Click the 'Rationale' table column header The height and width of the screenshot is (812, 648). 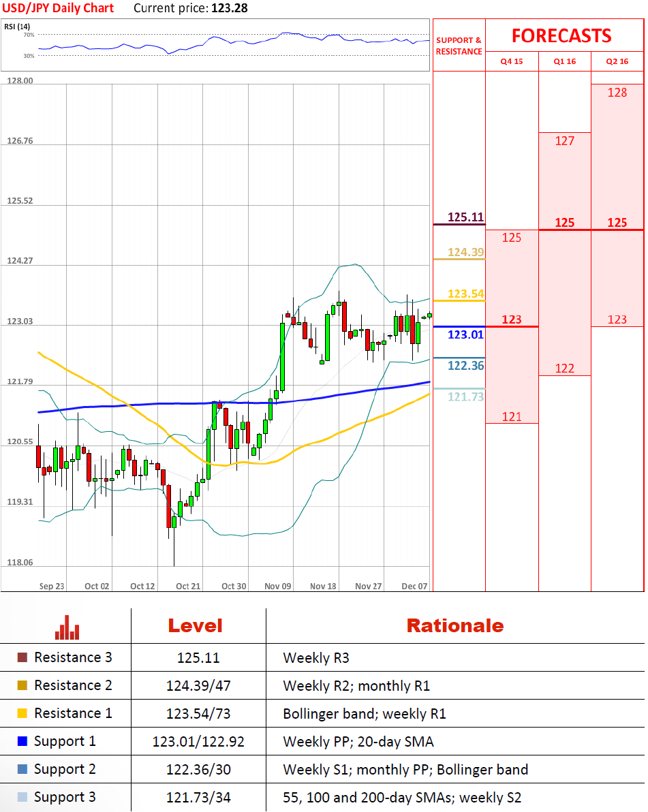click(454, 625)
